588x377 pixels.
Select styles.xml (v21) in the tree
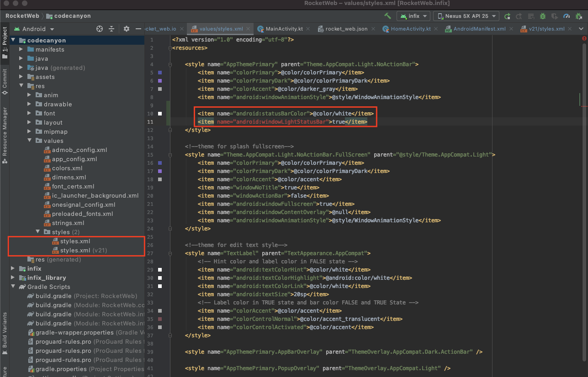point(83,250)
